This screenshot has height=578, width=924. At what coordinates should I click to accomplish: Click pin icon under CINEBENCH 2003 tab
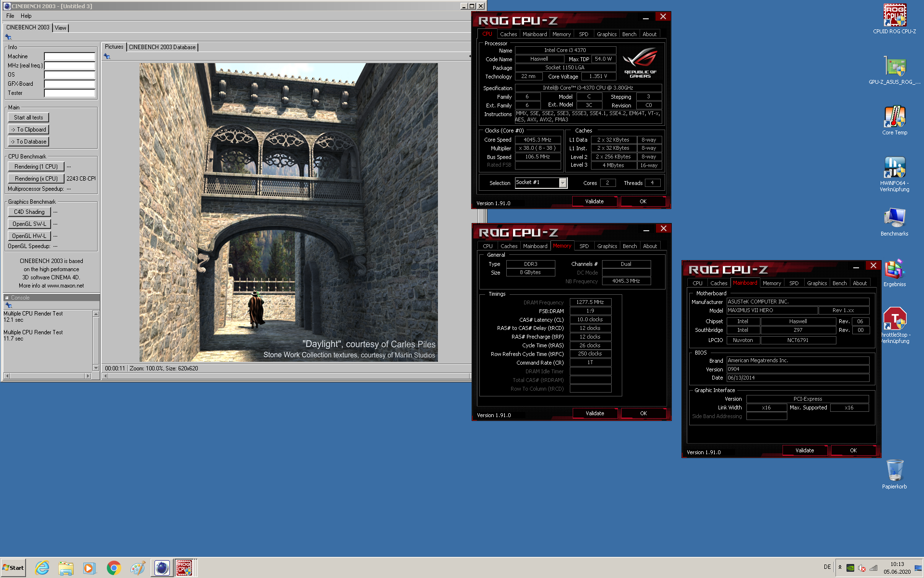(8, 37)
